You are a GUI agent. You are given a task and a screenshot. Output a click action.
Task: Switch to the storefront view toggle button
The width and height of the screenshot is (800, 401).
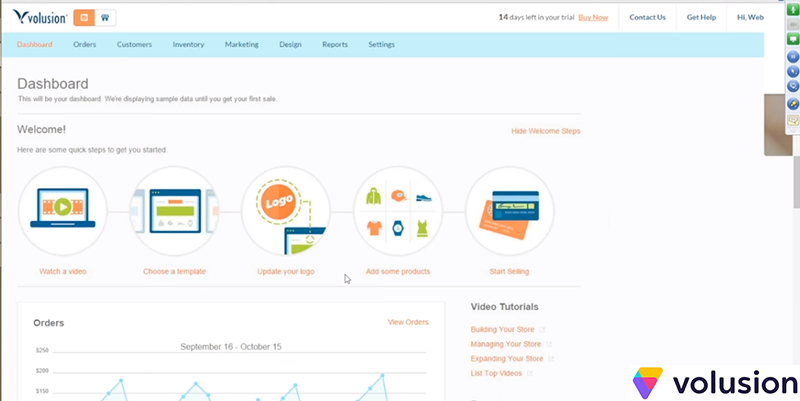(106, 17)
